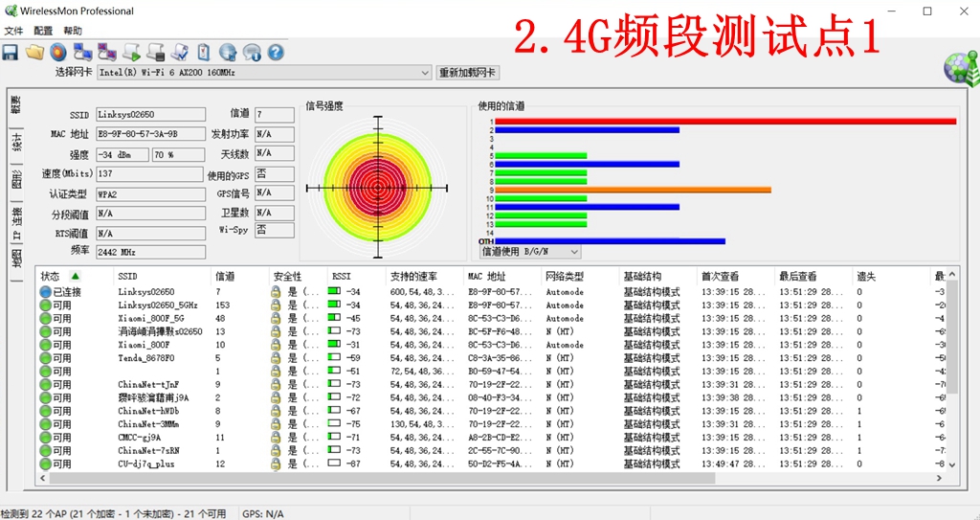Viewport: 980px width, 520px height.
Task: Click the 重新加载网卡 button
Action: click(467, 73)
